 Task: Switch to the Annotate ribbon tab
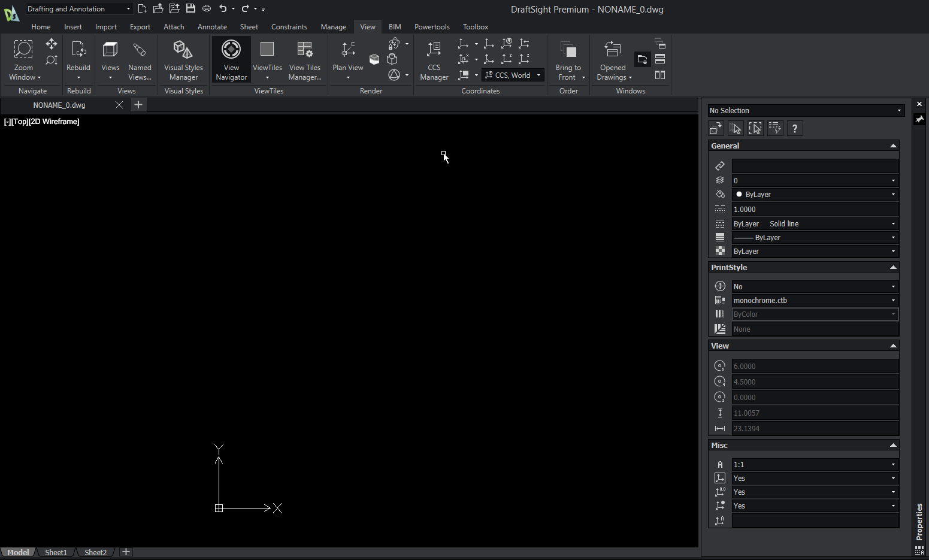212,27
